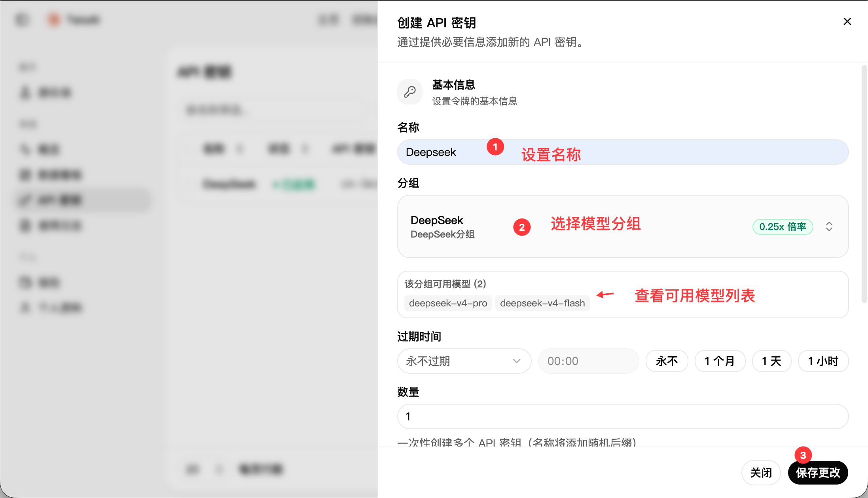
Task: Click the 关闭 button
Action: tap(761, 473)
